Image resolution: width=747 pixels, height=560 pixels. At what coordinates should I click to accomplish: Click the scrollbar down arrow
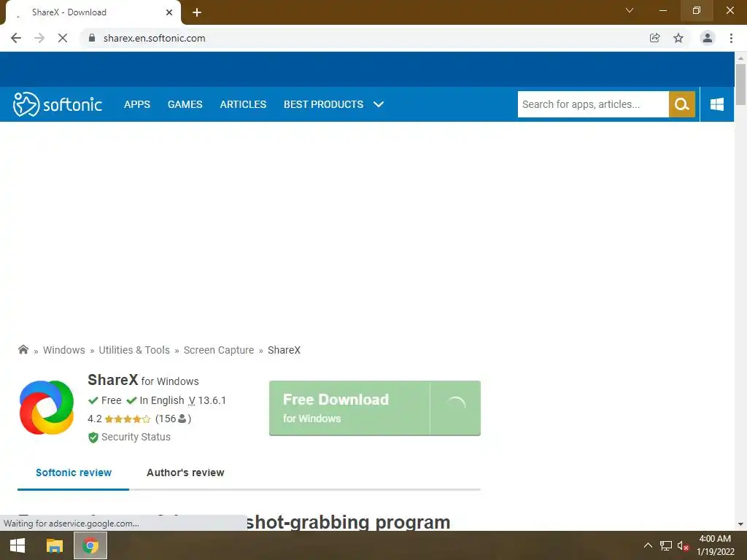pos(740,524)
